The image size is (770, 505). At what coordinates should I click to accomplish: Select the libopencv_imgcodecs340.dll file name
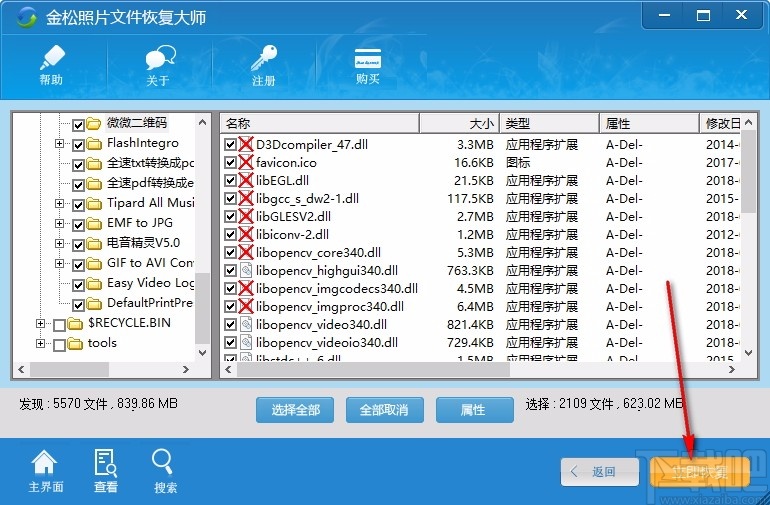tap(337, 288)
